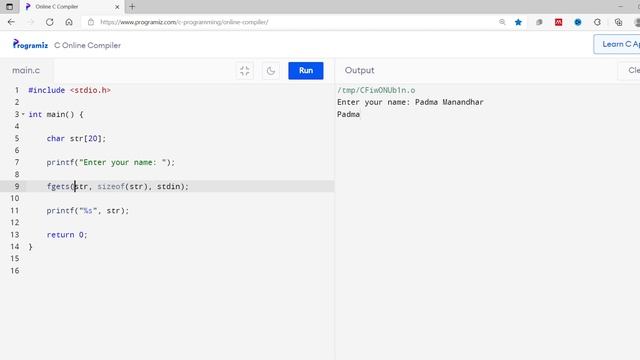Toggle fullscreen editor icon
Viewport: 640px width, 360px height.
pyautogui.click(x=245, y=71)
